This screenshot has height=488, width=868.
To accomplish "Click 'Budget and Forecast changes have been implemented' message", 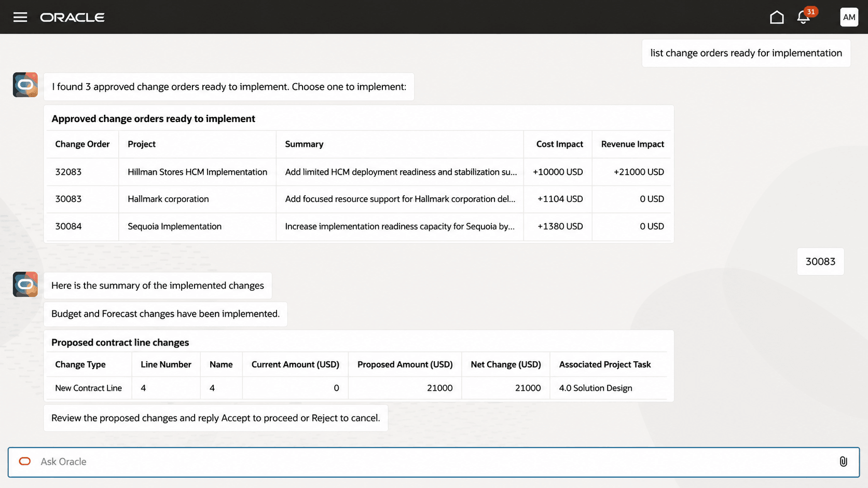I will click(166, 314).
